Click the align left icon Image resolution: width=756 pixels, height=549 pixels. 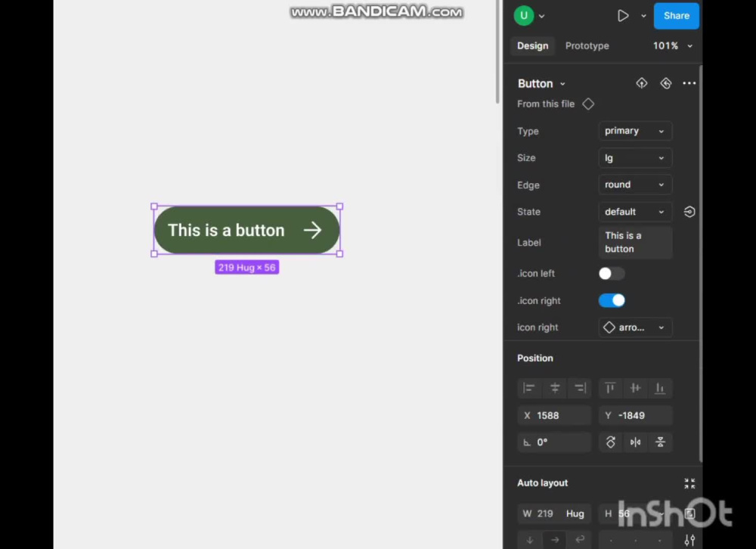(x=529, y=389)
